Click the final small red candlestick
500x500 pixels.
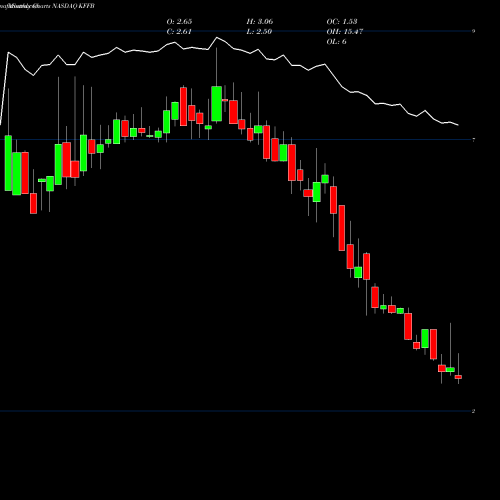pyautogui.click(x=458, y=377)
